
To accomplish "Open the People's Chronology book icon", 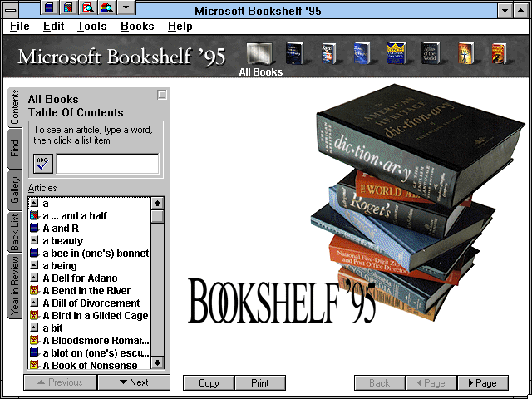I will (465, 53).
